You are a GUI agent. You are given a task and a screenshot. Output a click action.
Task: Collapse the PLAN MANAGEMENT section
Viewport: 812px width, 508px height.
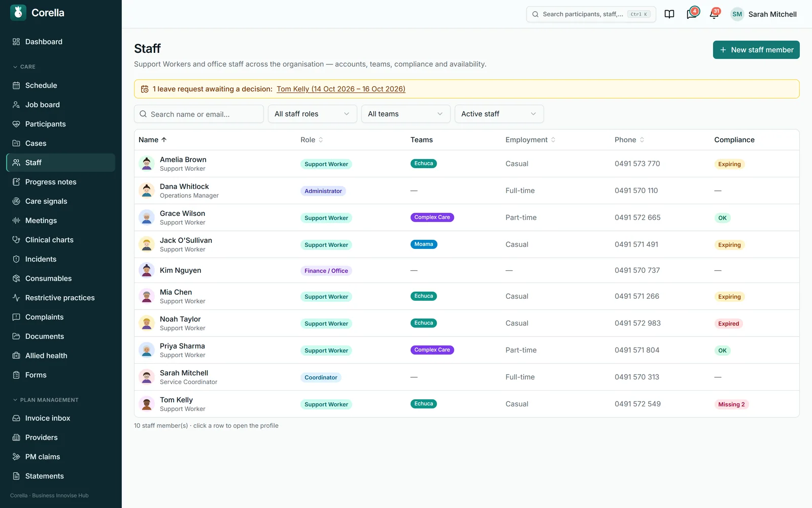coord(46,400)
